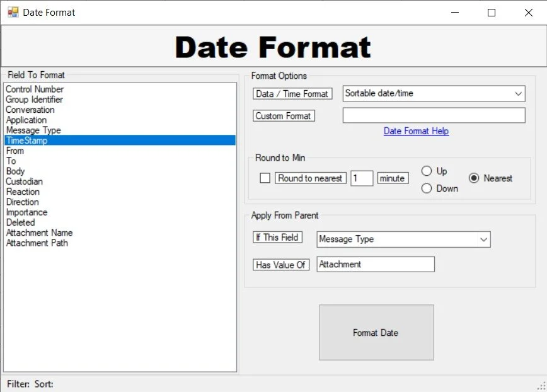Open the minute unit dropdown
This screenshot has width=547, height=392.
(393, 178)
